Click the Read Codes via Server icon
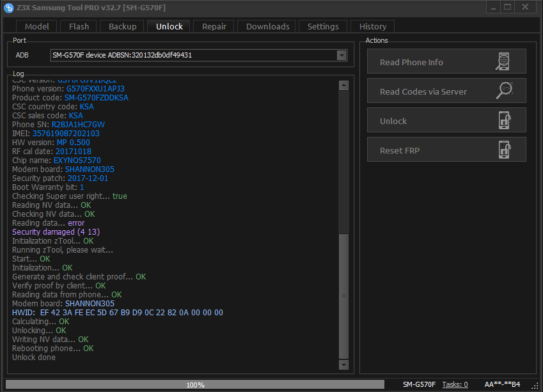The image size is (543, 392). pos(505,90)
